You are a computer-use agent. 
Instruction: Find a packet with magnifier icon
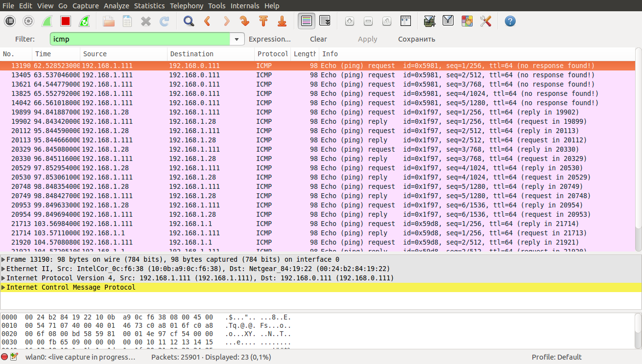point(189,21)
